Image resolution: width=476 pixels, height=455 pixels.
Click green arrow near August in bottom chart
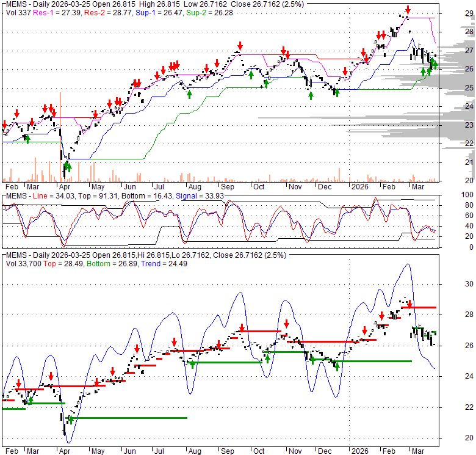click(193, 364)
